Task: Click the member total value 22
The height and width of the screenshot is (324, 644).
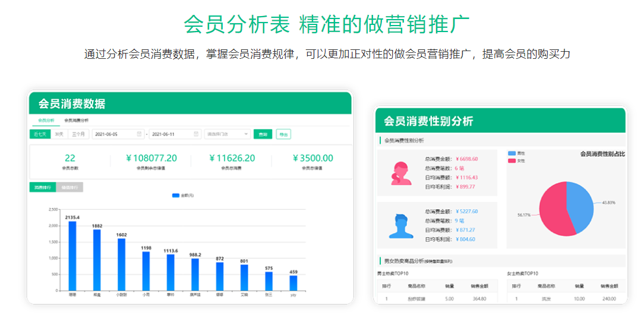Action: (x=70, y=158)
